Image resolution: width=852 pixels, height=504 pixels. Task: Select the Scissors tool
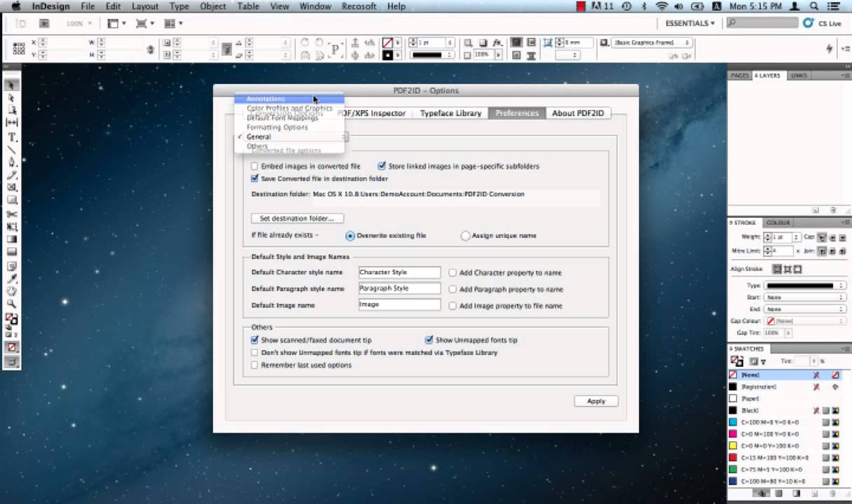(11, 214)
